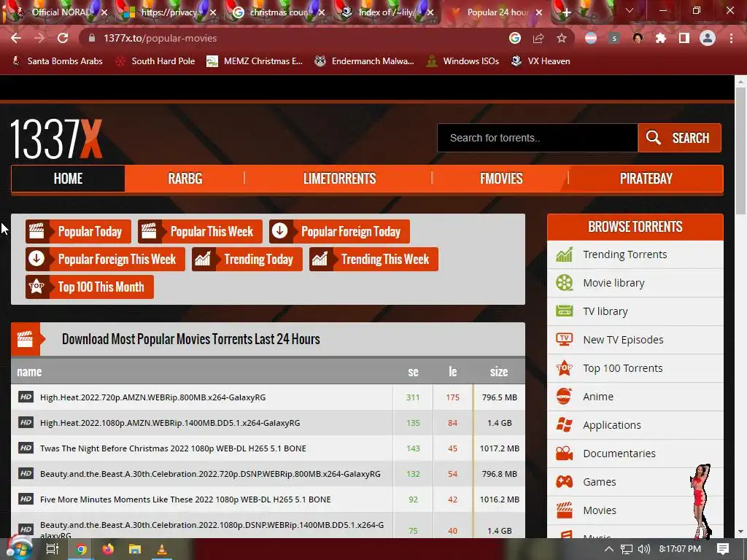
Task: Open the RARBG navigation item
Action: click(185, 179)
